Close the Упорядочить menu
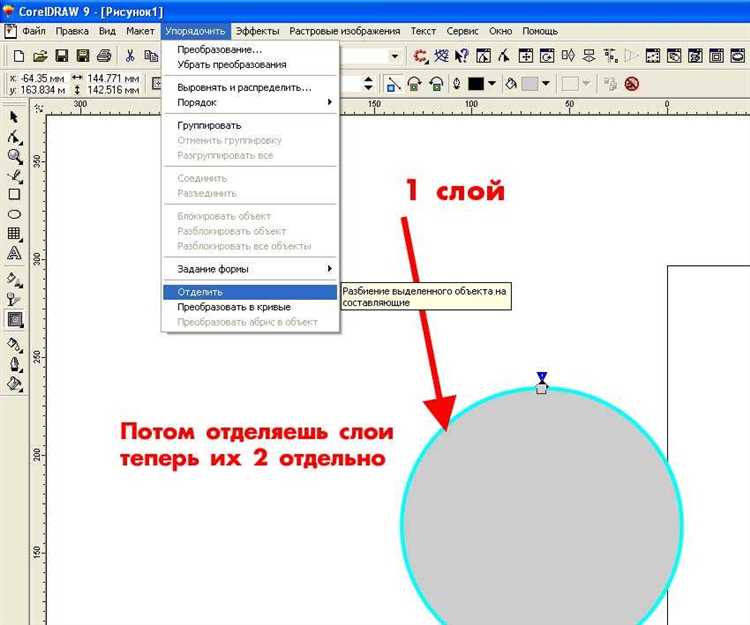Image resolution: width=750 pixels, height=625 pixels. (x=195, y=31)
